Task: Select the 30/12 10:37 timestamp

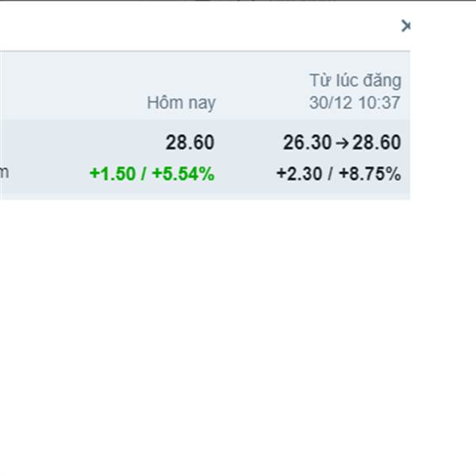Action: (355, 102)
